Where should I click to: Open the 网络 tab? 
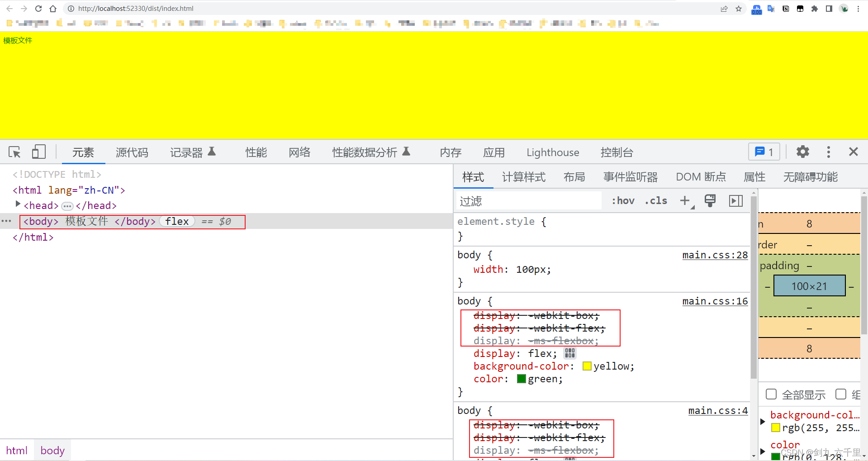tap(300, 152)
